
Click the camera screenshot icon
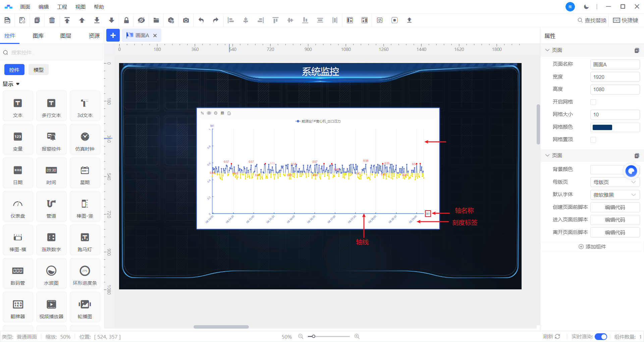click(186, 20)
